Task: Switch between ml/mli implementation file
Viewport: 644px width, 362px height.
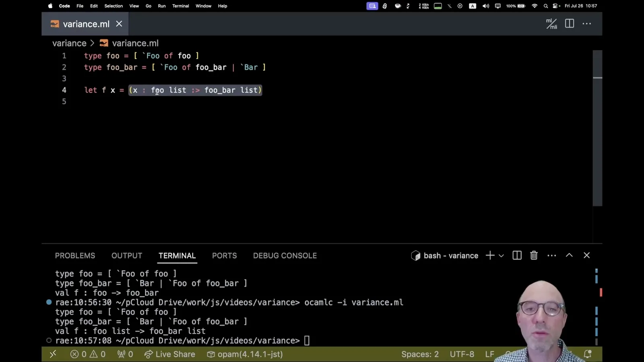Action: point(551,24)
